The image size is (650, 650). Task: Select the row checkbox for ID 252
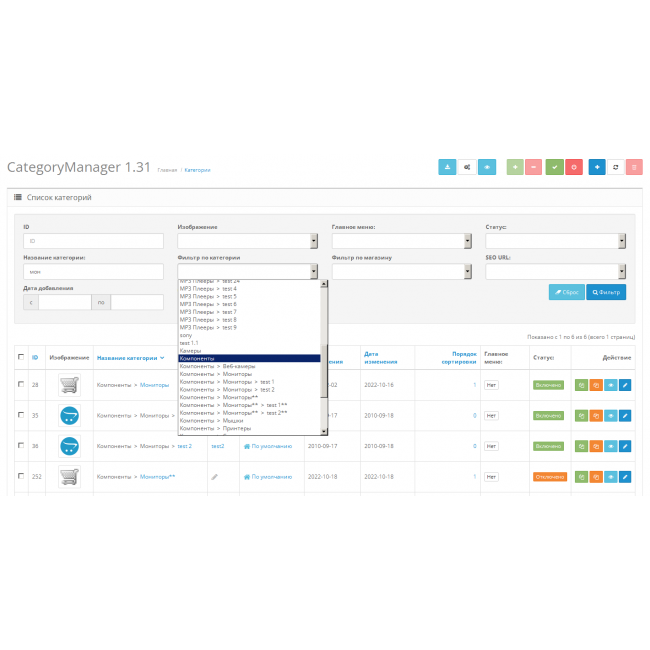[x=21, y=477]
